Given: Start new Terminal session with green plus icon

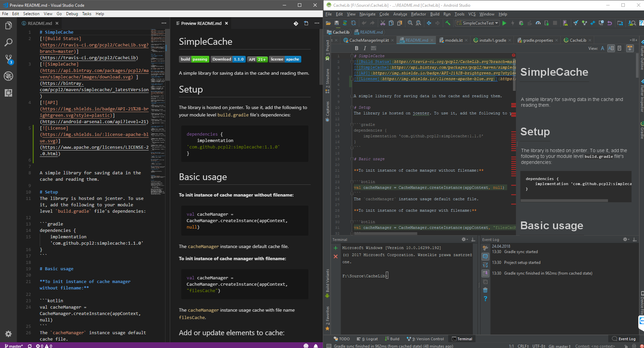Looking at the screenshot, I should [336, 248].
